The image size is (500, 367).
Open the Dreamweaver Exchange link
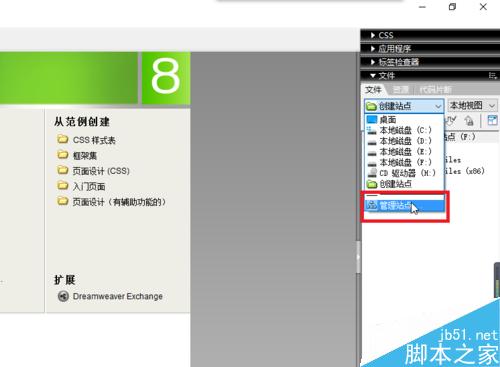110,296
